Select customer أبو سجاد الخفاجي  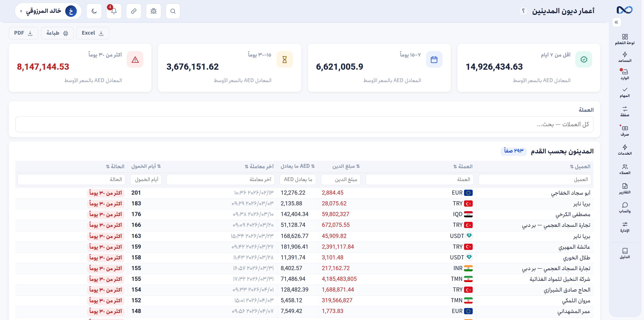(571, 193)
